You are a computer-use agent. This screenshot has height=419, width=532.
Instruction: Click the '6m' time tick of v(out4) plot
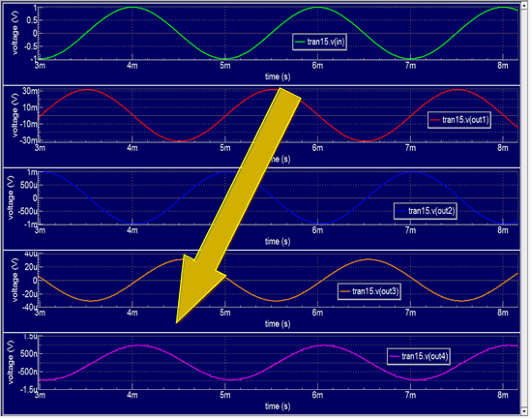click(317, 395)
